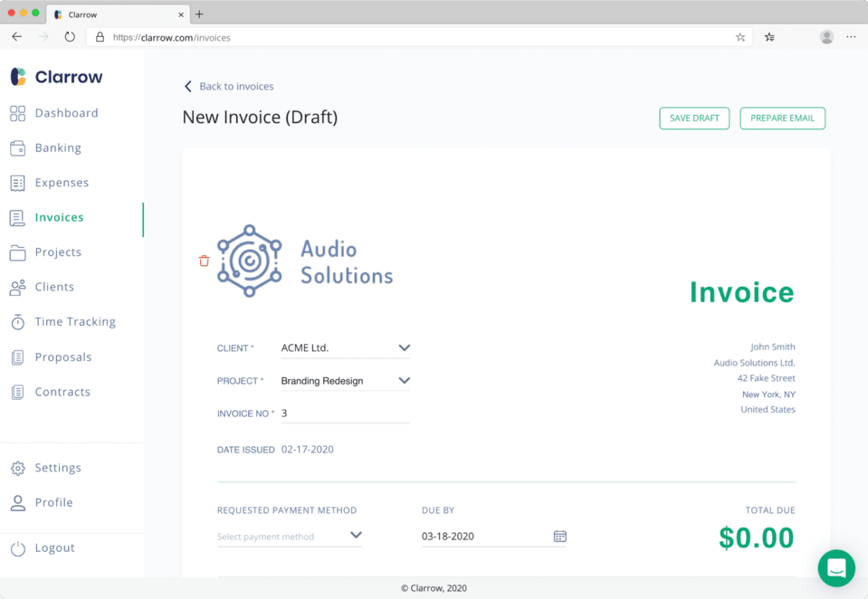This screenshot has width=868, height=599.
Task: Open the chat support bubble
Action: (x=835, y=568)
